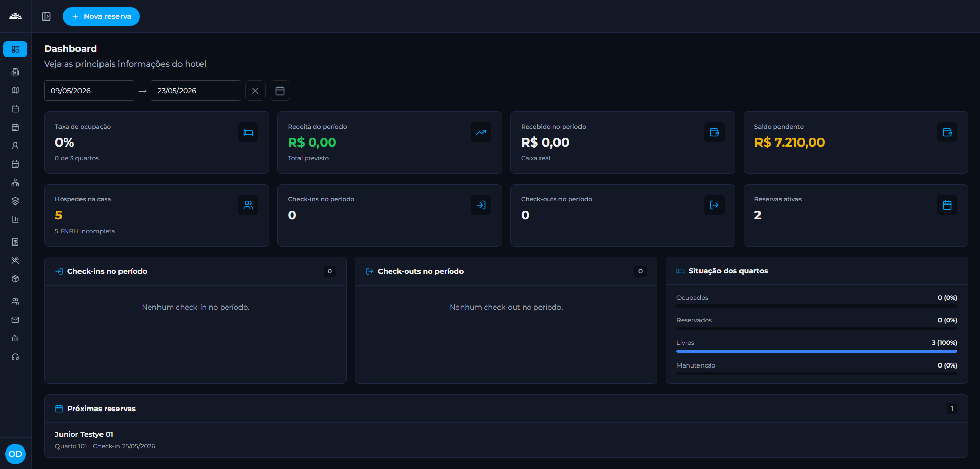Open the bar chart reports icon in sidebar
Screen dimensions: 980x469
click(x=15, y=219)
